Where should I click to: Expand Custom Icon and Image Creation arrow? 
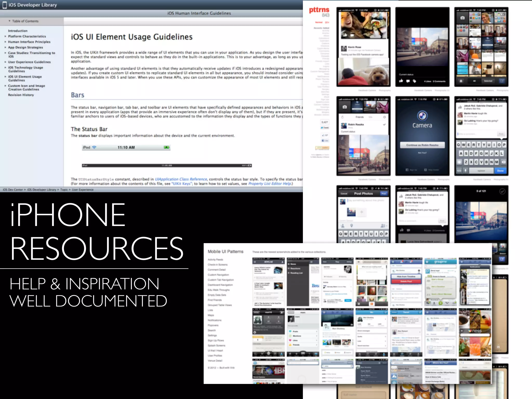[x=5, y=86]
